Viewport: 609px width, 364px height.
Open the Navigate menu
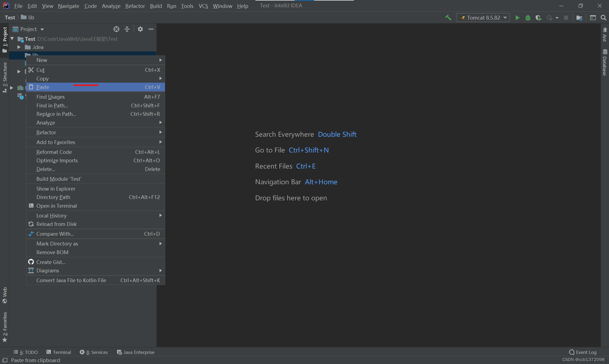click(x=69, y=6)
